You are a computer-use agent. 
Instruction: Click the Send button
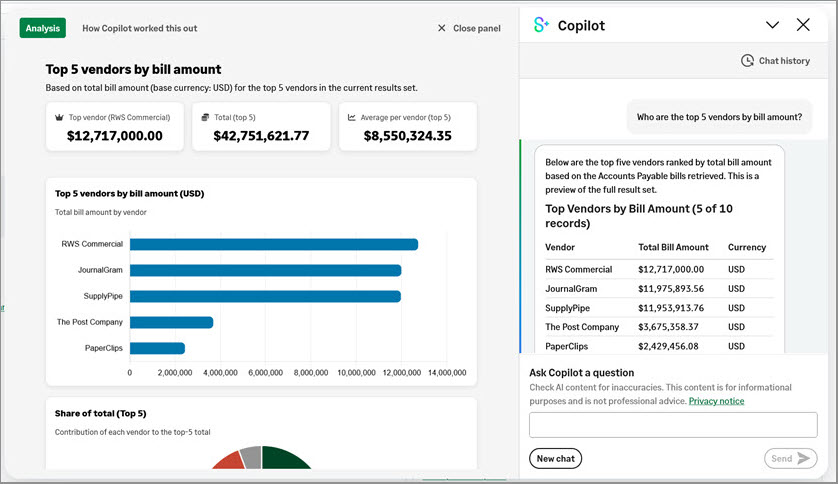coord(790,458)
